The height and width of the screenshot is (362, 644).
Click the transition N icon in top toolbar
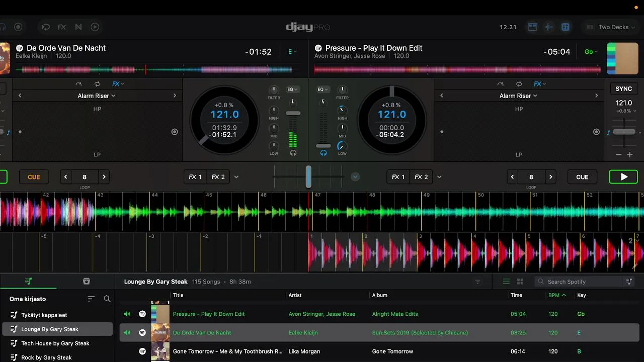tap(78, 27)
